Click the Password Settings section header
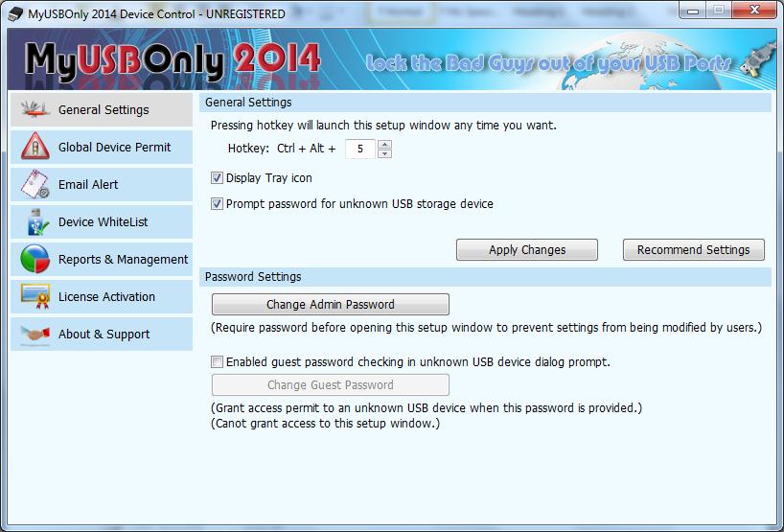Viewport: 784px width, 532px height. pos(485,276)
